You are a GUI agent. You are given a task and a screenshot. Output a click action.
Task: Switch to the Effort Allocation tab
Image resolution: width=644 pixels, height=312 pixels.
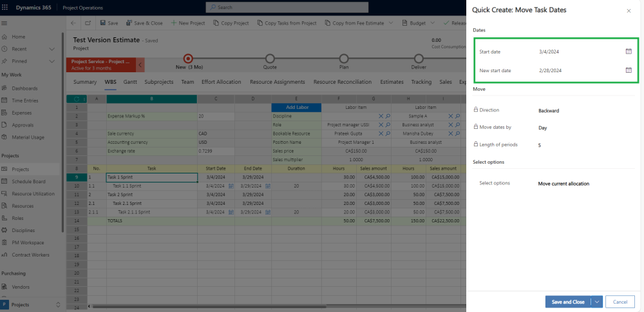[x=222, y=82]
